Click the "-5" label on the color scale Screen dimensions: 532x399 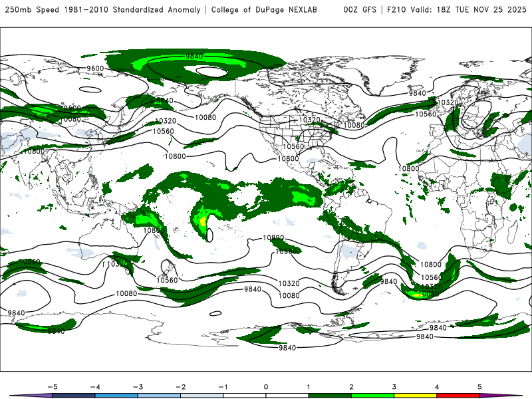coord(53,387)
